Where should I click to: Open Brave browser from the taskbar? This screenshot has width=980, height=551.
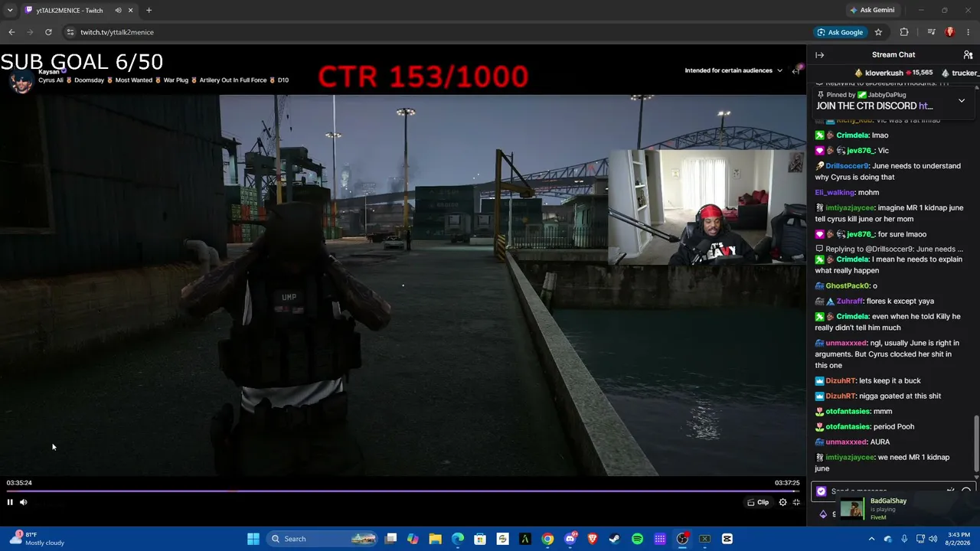point(592,539)
